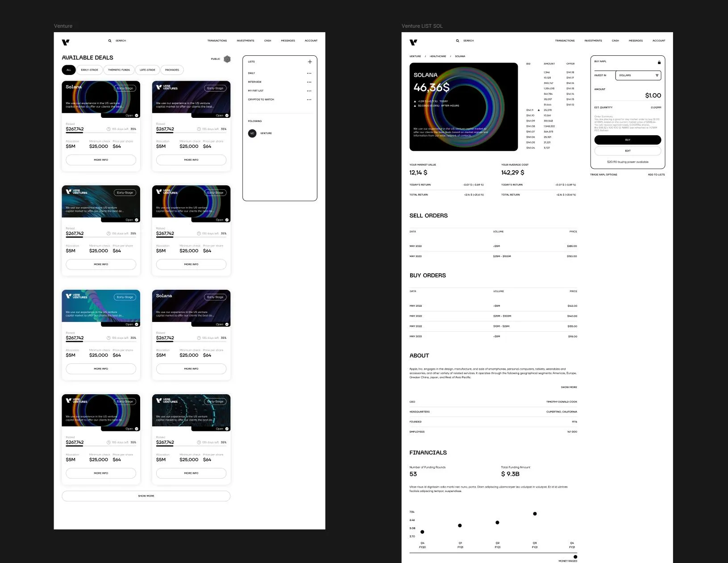Open the three-dot menu for My Firt List
This screenshot has height=563, width=728.
309,91
